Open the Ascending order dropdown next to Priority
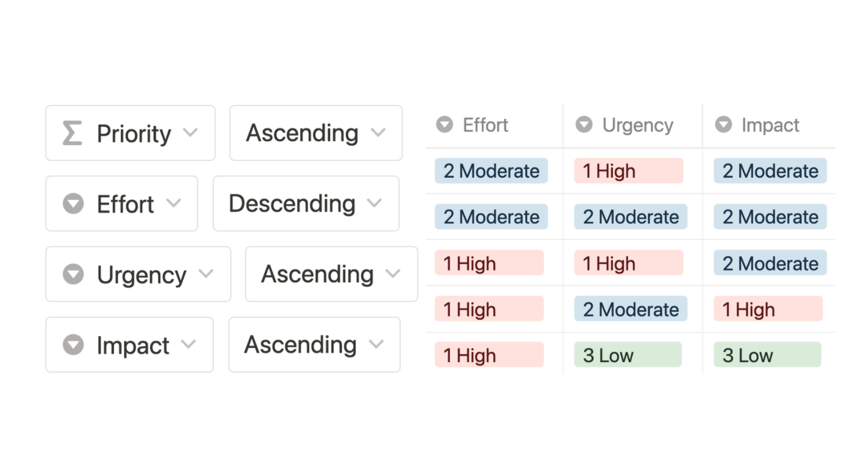 coord(316,133)
